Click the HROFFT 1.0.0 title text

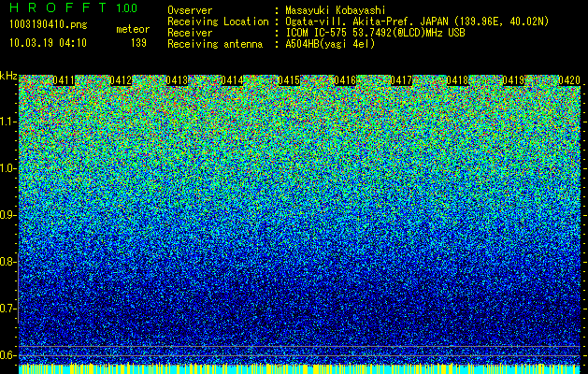click(x=73, y=7)
